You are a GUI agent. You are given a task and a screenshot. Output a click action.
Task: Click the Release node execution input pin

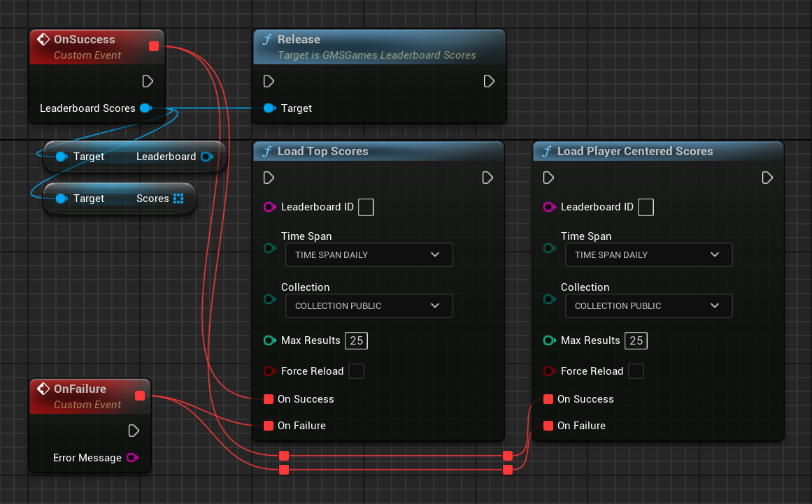click(269, 82)
